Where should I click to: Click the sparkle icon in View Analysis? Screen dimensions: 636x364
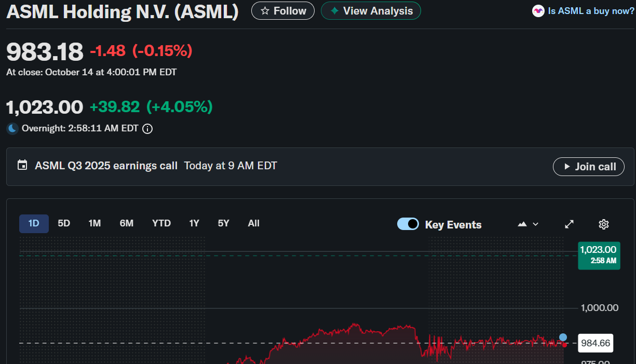pos(334,11)
